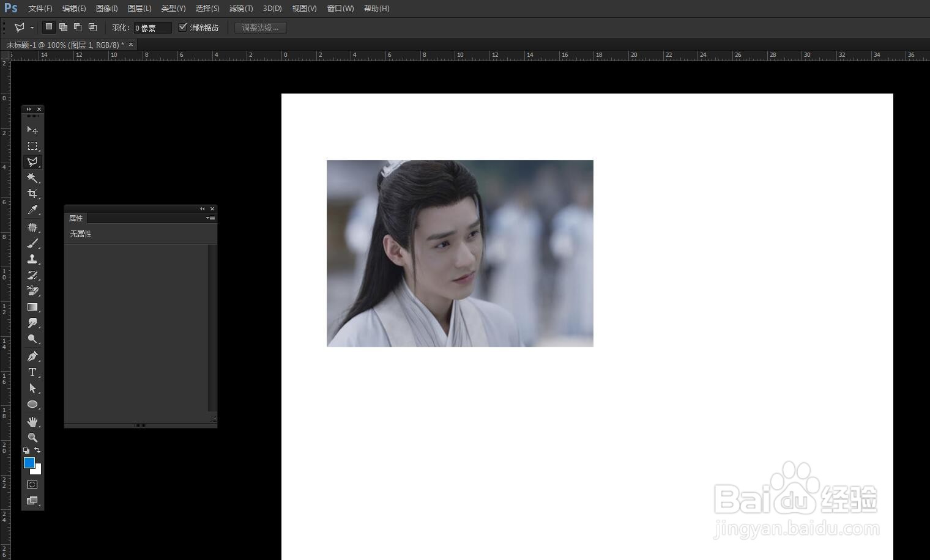The image size is (930, 560).
Task: Select the Healing Brush patch tool
Action: (32, 227)
